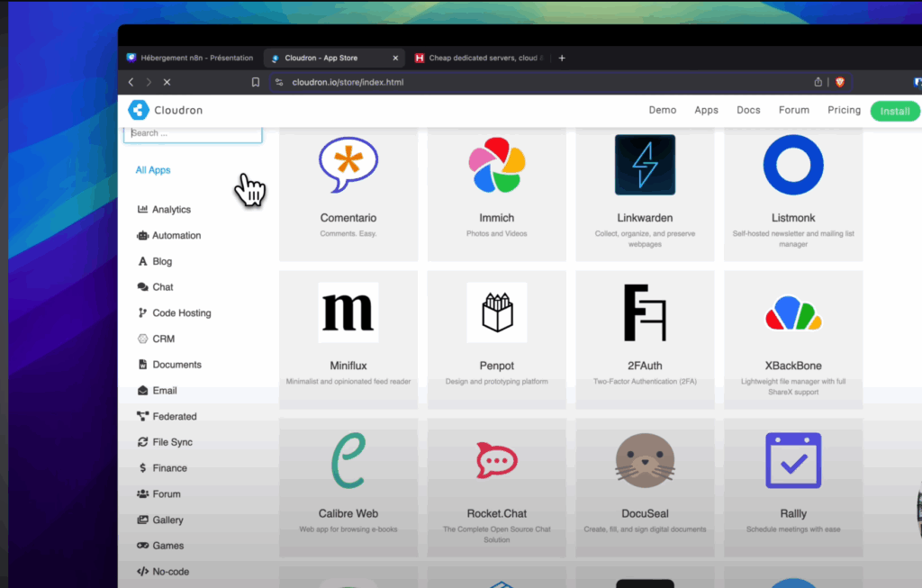Click the app Search input field

[x=193, y=133]
